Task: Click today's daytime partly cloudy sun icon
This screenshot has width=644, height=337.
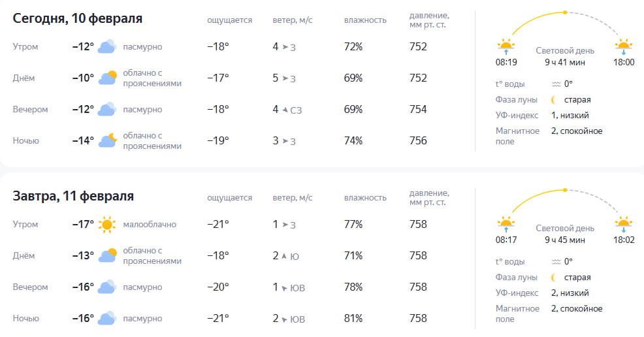Action: click(x=107, y=78)
